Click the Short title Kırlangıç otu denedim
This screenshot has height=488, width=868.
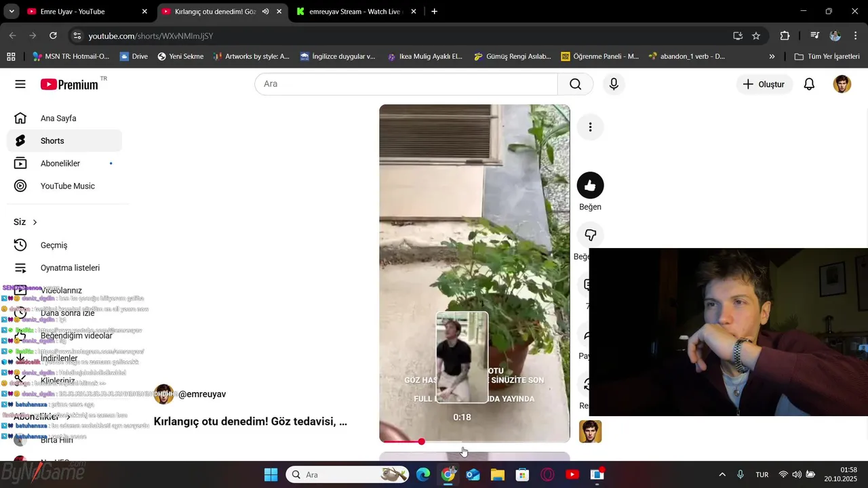point(250,422)
